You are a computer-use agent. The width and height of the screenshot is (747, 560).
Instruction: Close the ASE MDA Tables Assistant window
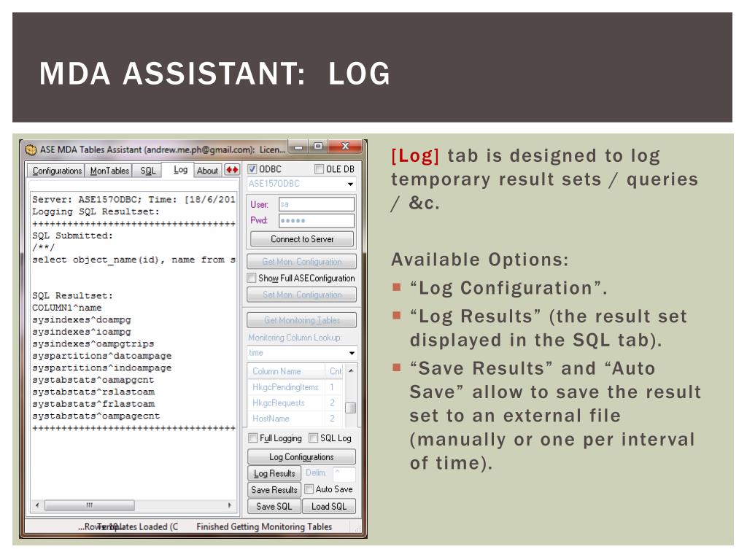(x=346, y=146)
